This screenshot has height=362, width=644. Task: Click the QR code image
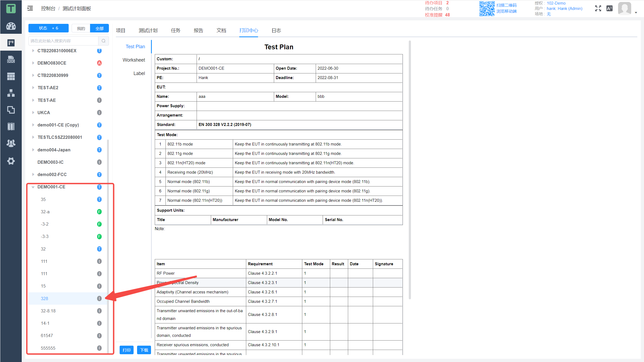click(487, 9)
